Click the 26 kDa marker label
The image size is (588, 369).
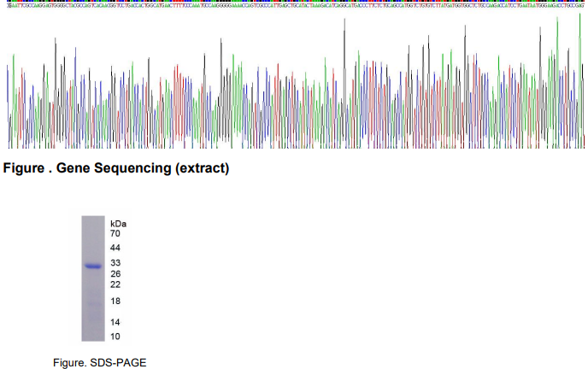click(x=115, y=274)
